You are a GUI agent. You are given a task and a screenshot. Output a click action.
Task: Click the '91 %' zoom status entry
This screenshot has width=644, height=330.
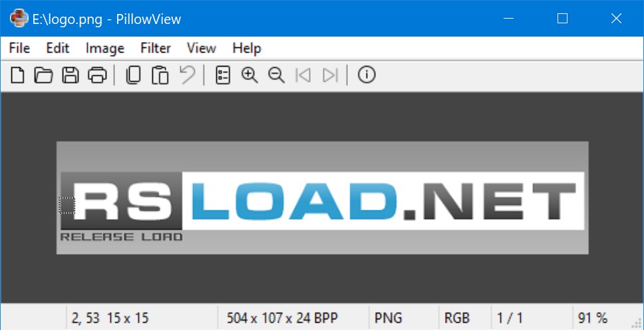(593, 317)
